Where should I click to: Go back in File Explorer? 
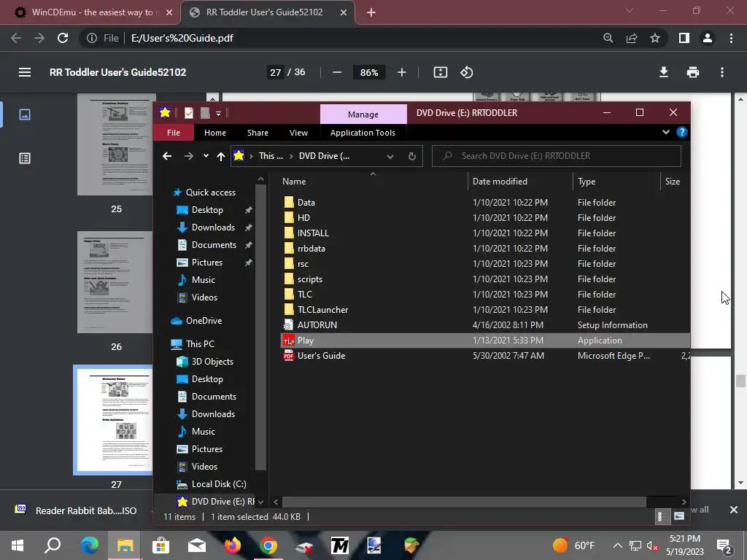[167, 156]
